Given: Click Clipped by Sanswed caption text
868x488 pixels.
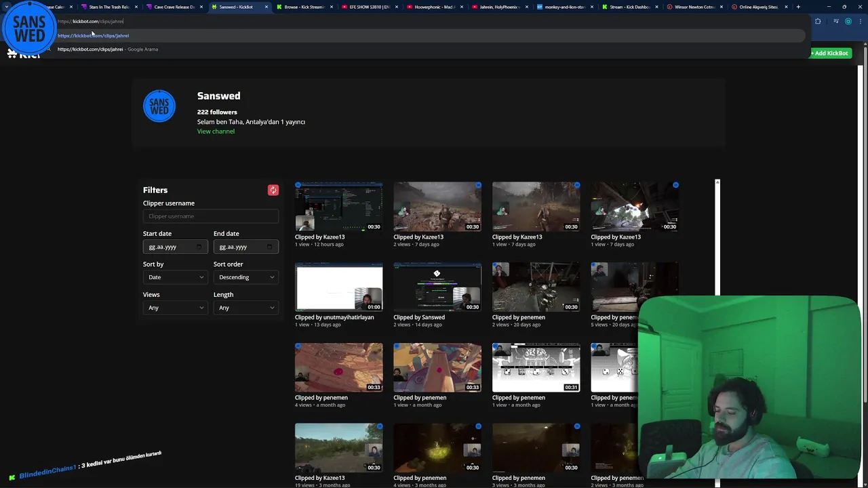Looking at the screenshot, I should [419, 317].
